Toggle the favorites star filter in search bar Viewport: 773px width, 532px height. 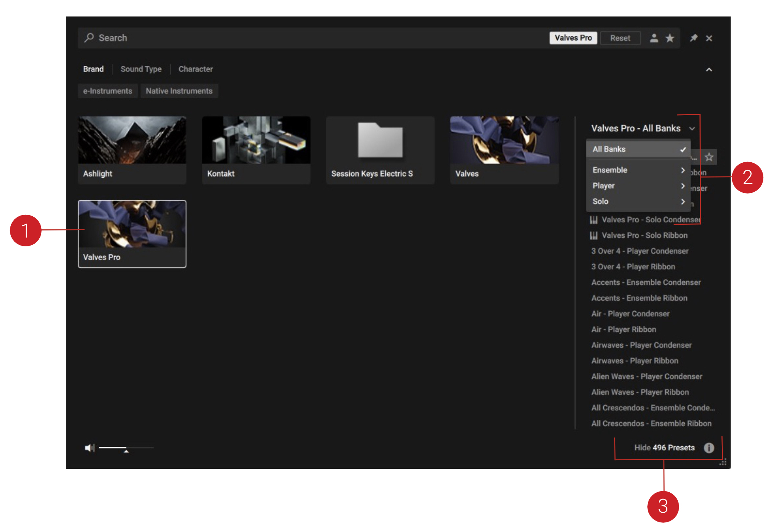click(670, 38)
